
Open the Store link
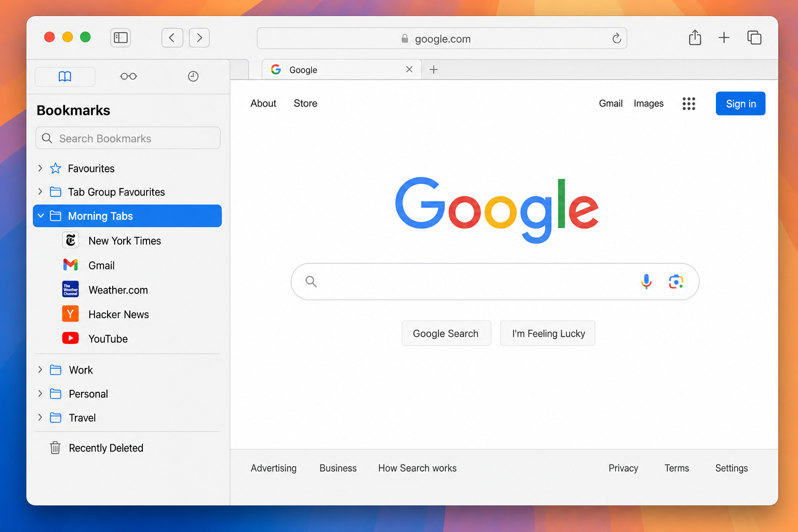click(305, 103)
